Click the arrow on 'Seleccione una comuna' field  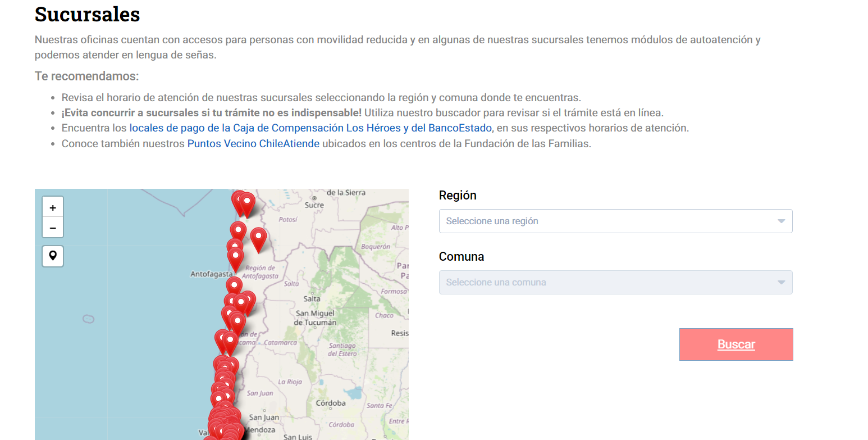pyautogui.click(x=780, y=283)
